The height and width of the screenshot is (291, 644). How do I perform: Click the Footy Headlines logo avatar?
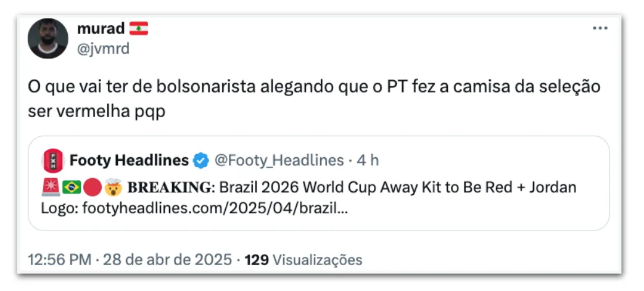[52, 161]
